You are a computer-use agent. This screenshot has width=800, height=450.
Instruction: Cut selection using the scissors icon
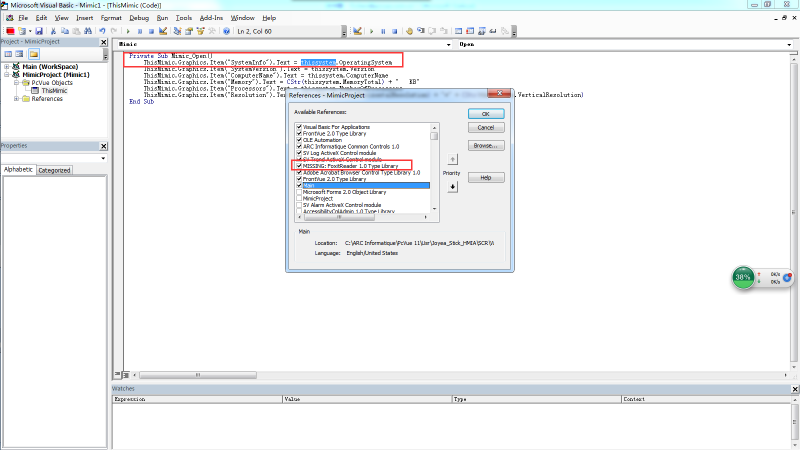coord(53,31)
